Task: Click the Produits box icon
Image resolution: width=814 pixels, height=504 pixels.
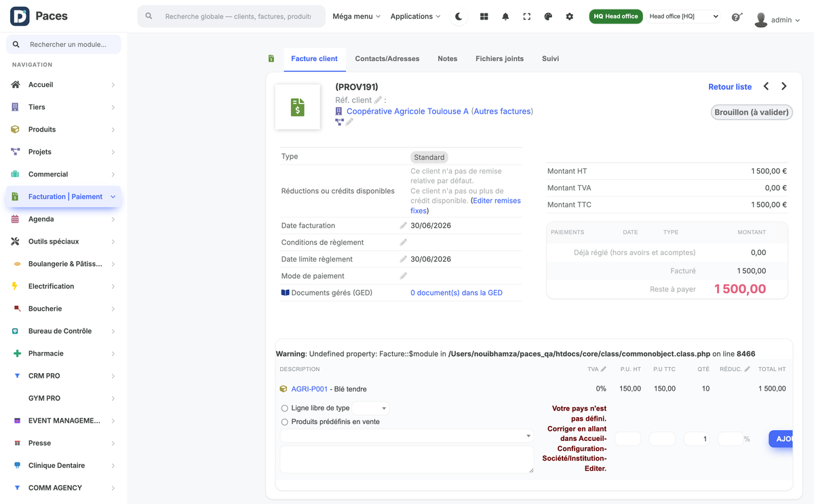Action: pos(16,130)
